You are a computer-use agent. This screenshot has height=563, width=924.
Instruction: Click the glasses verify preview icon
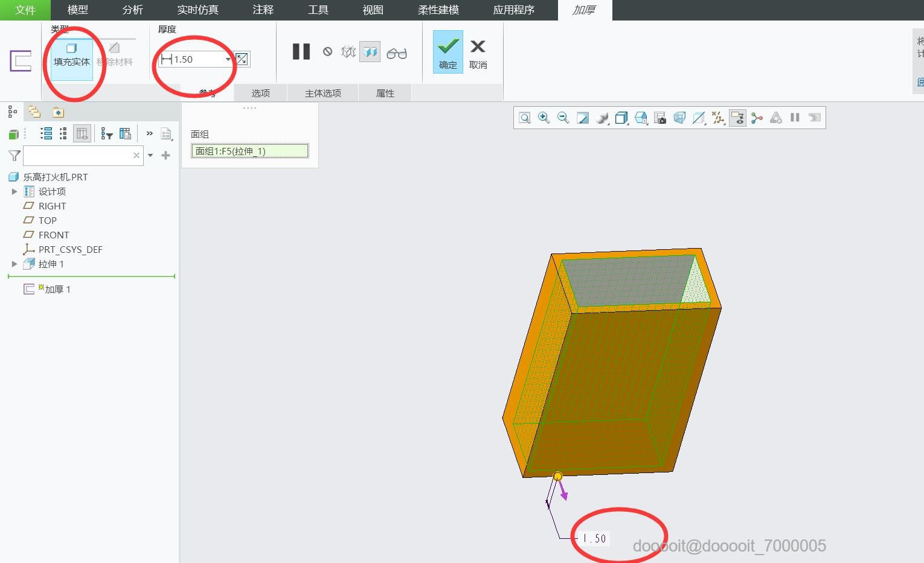397,53
